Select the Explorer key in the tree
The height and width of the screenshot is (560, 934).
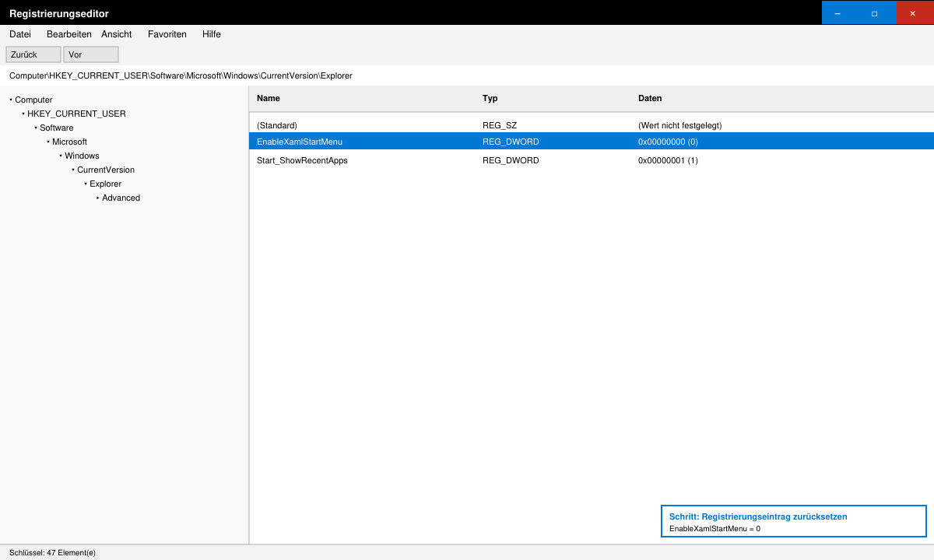point(105,184)
